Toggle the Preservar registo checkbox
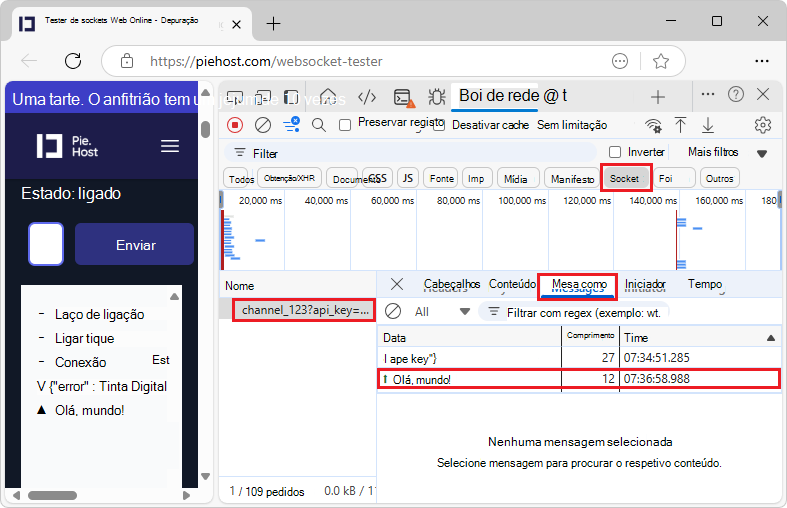787x508 pixels. point(344,125)
